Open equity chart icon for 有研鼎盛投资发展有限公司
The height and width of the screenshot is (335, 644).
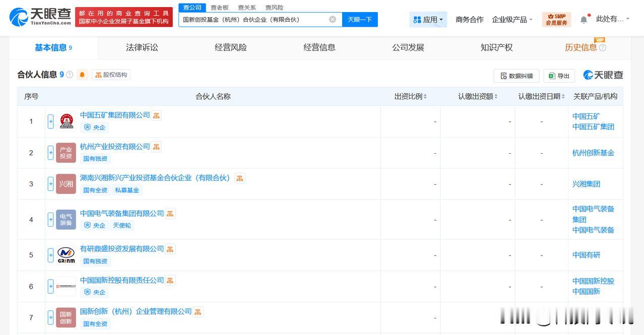point(170,249)
